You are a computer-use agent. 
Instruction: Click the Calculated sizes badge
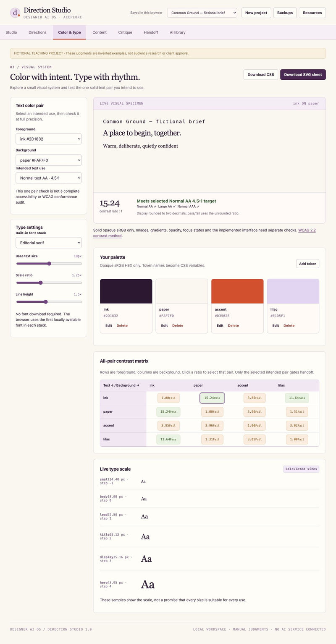click(x=301, y=469)
